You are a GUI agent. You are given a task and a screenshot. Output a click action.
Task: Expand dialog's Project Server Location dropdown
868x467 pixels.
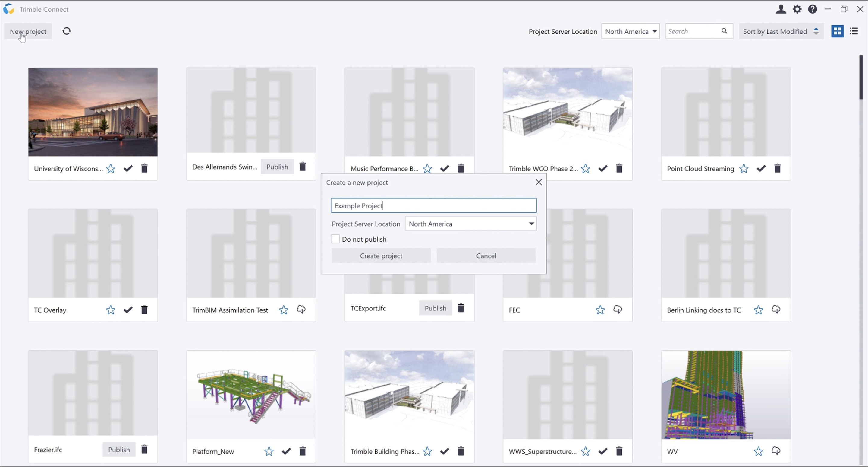pos(471,224)
